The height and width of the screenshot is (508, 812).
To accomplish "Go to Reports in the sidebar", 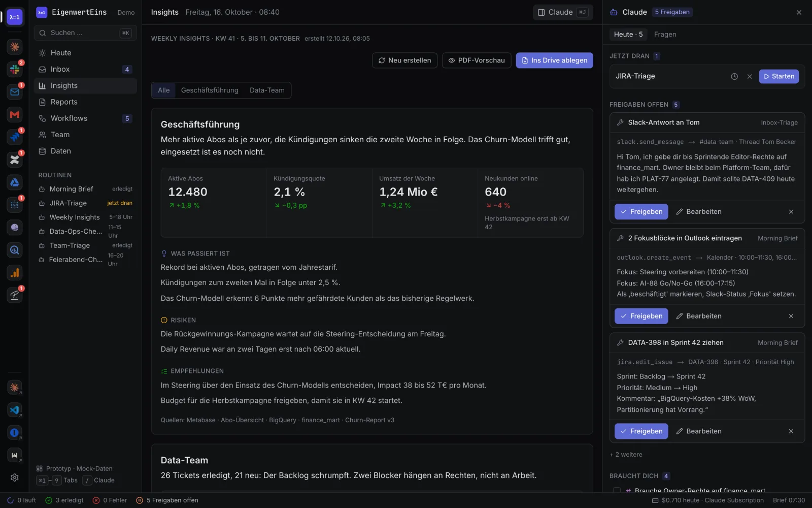I will [x=85, y=102].
